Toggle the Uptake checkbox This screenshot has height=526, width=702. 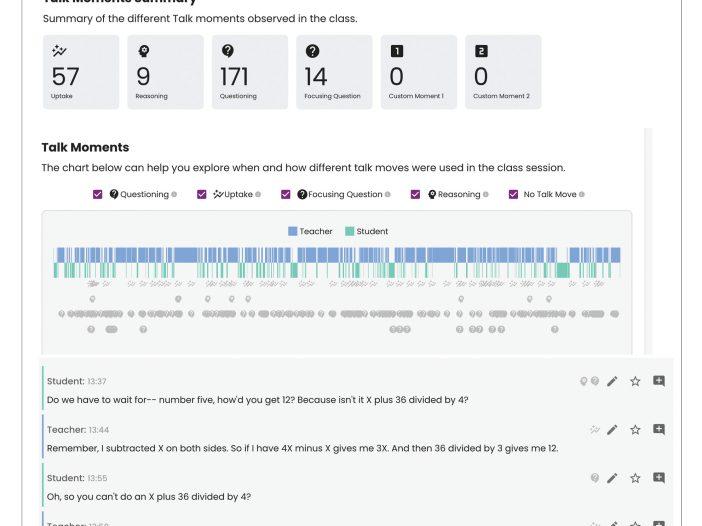[202, 194]
